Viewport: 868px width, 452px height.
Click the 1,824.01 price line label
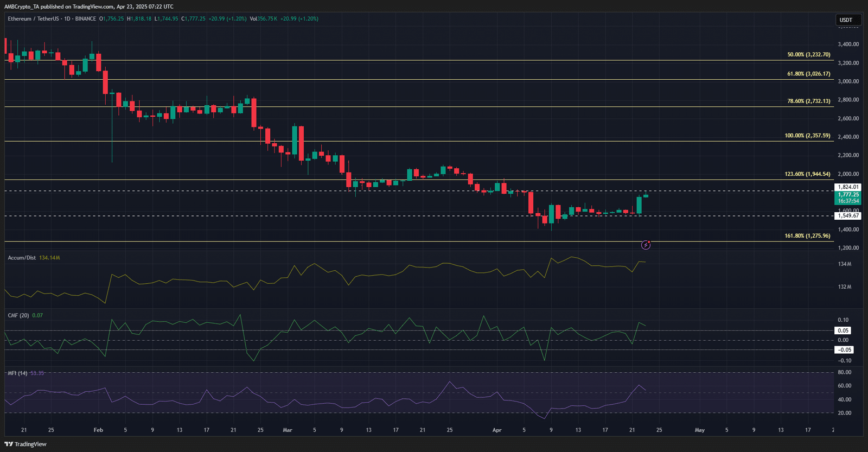pyautogui.click(x=848, y=187)
